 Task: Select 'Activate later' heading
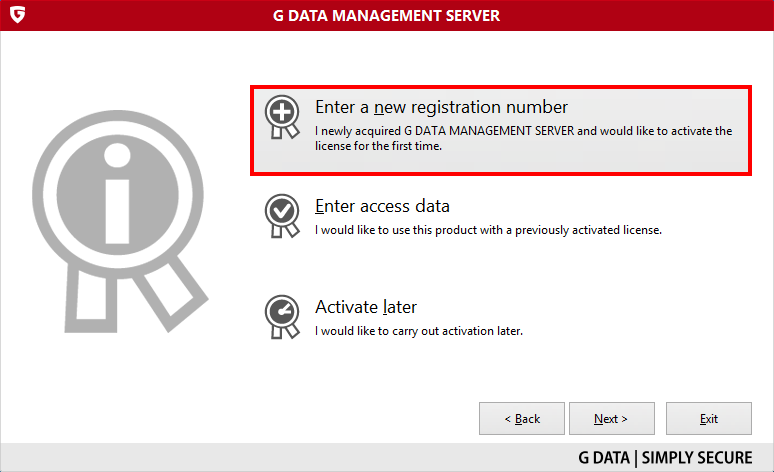pos(366,307)
